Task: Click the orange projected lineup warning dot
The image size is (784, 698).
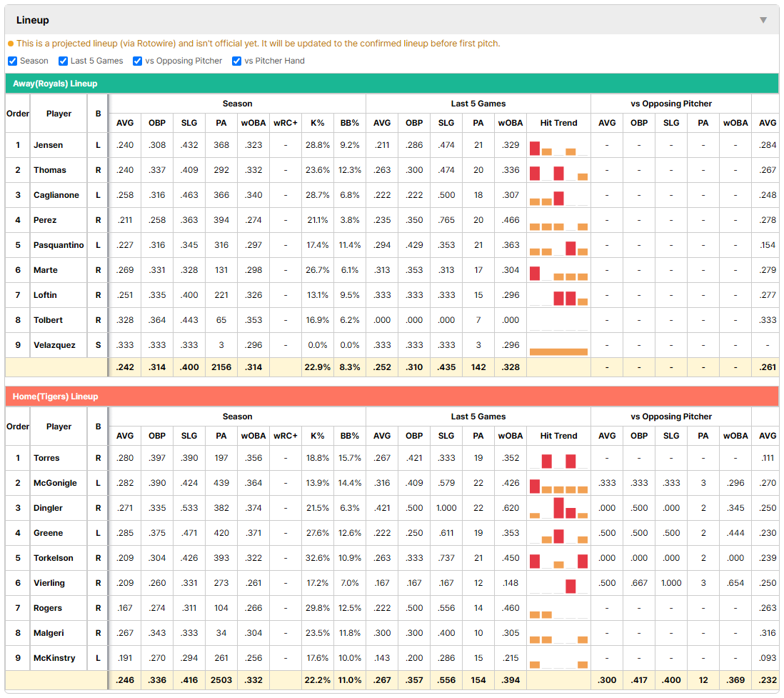Action: click(x=11, y=44)
